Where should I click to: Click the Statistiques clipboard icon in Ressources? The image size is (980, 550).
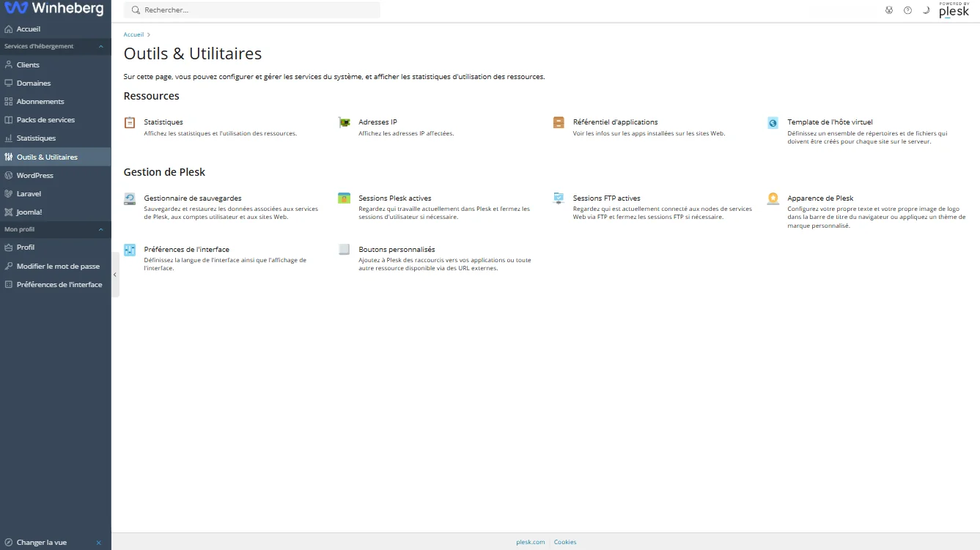click(130, 123)
